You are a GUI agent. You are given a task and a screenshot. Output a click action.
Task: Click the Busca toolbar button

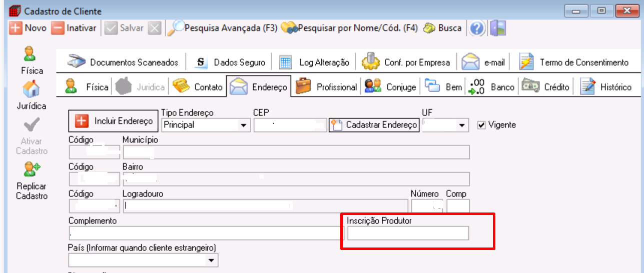tap(442, 28)
